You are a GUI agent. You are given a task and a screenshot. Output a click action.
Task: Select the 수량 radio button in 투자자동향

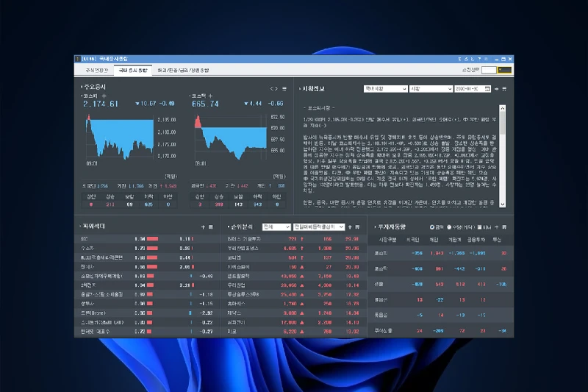pos(448,227)
